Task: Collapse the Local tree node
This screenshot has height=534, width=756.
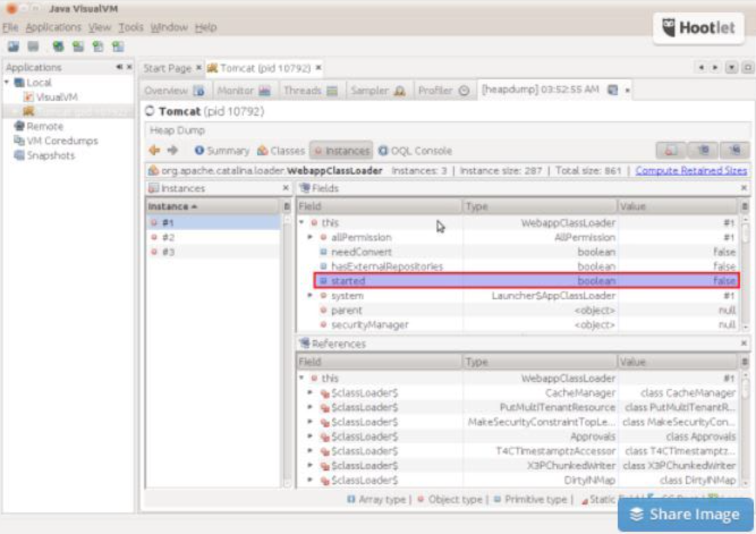Action: [7, 83]
